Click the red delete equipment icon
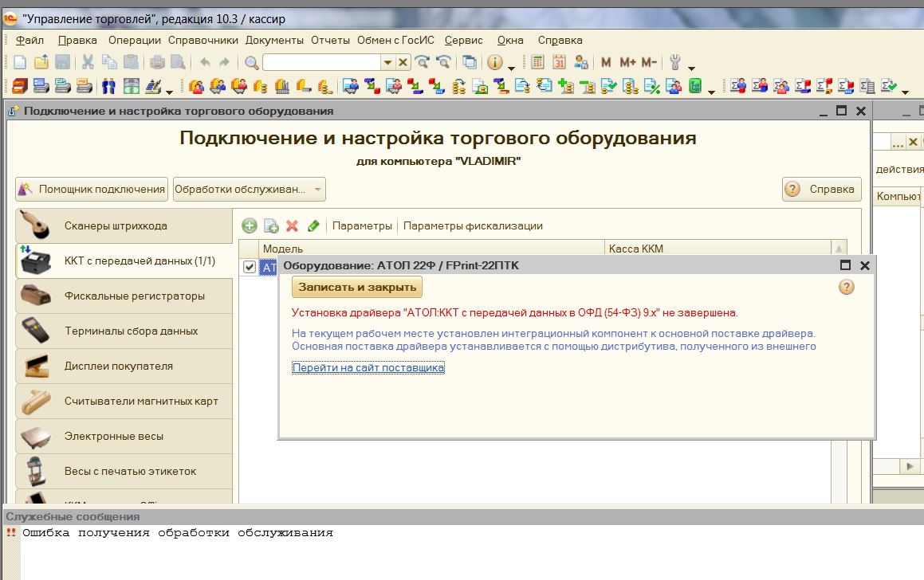This screenshot has height=580, width=924. [x=292, y=226]
